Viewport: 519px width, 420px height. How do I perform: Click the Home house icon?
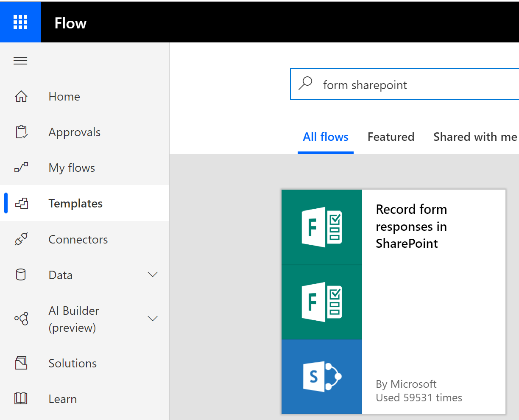21,96
